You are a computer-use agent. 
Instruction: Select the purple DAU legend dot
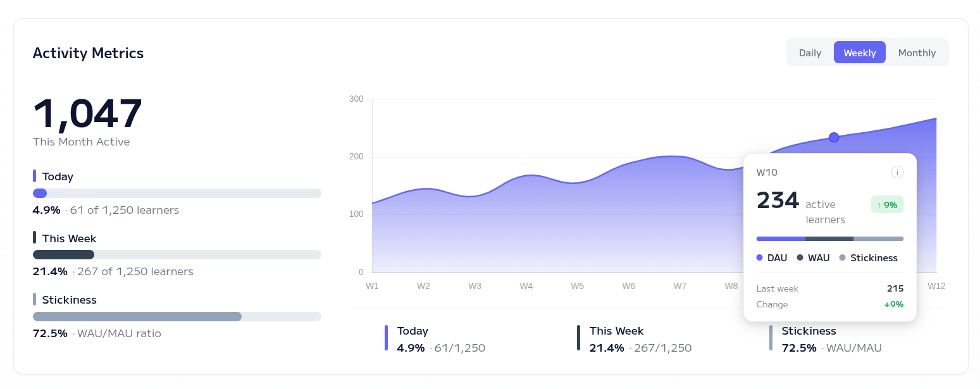760,257
